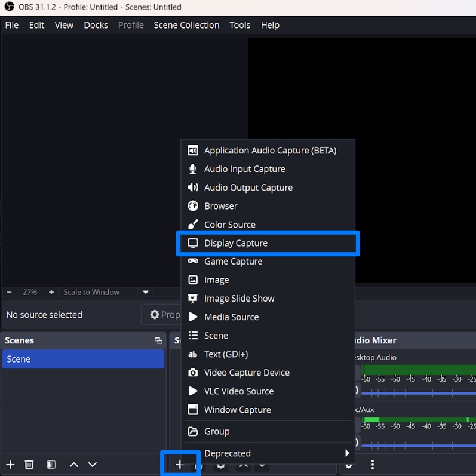Open the Docks menu
The image size is (476, 476).
tap(96, 25)
